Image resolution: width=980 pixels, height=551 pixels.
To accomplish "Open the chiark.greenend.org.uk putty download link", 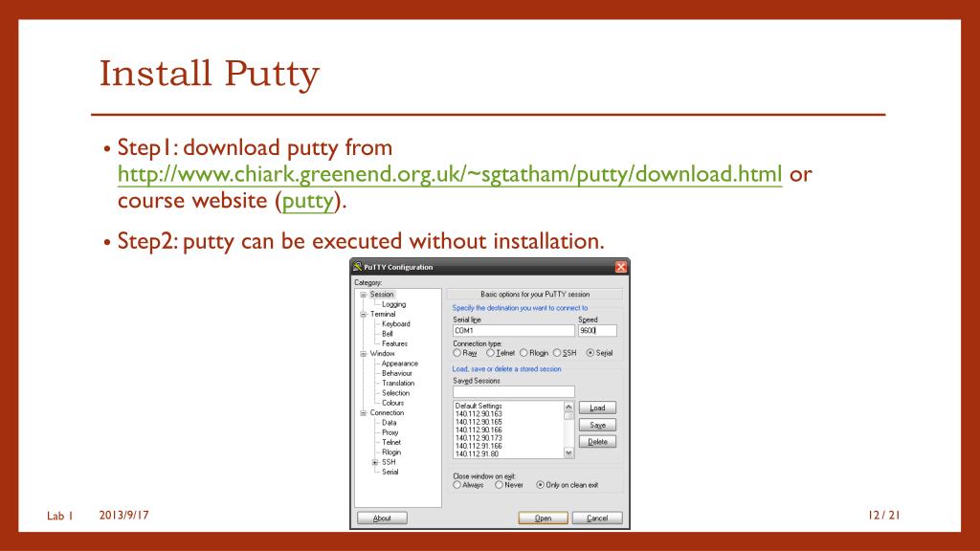I will [450, 174].
